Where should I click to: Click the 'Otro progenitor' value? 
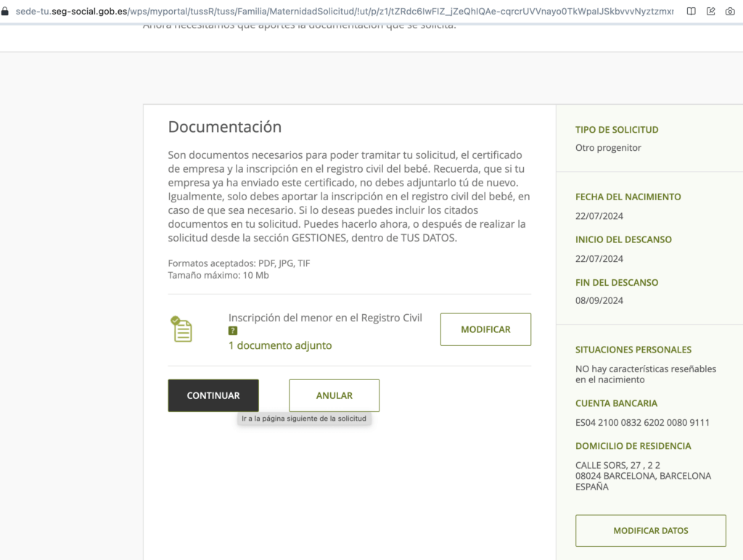click(608, 148)
